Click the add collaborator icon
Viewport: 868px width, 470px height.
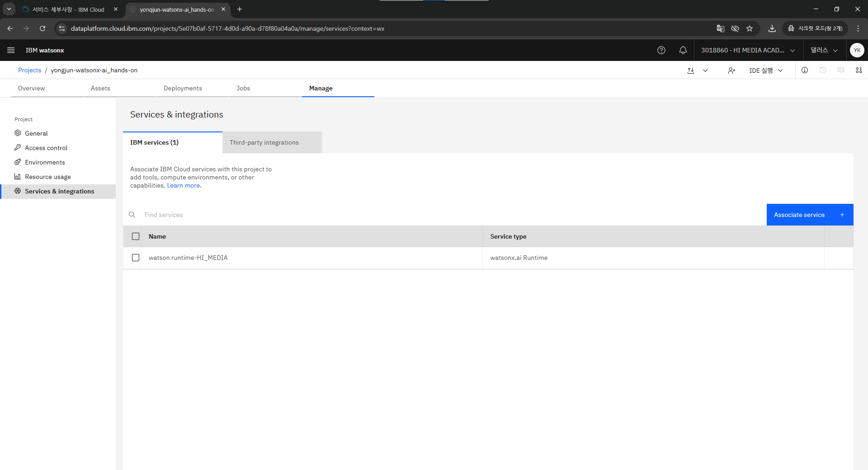click(731, 70)
